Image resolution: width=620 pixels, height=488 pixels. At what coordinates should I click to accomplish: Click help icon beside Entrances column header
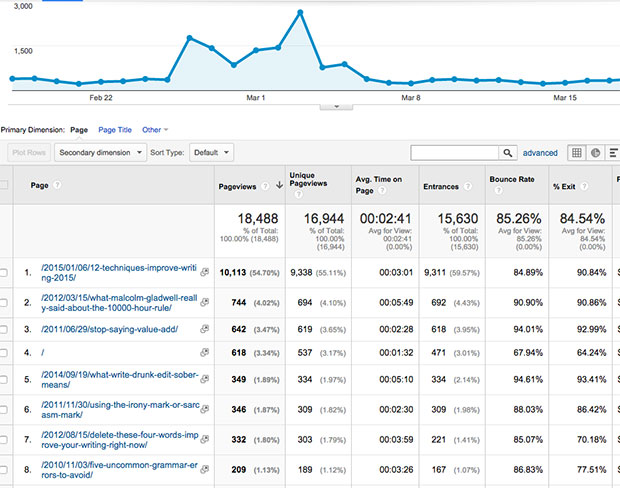468,186
